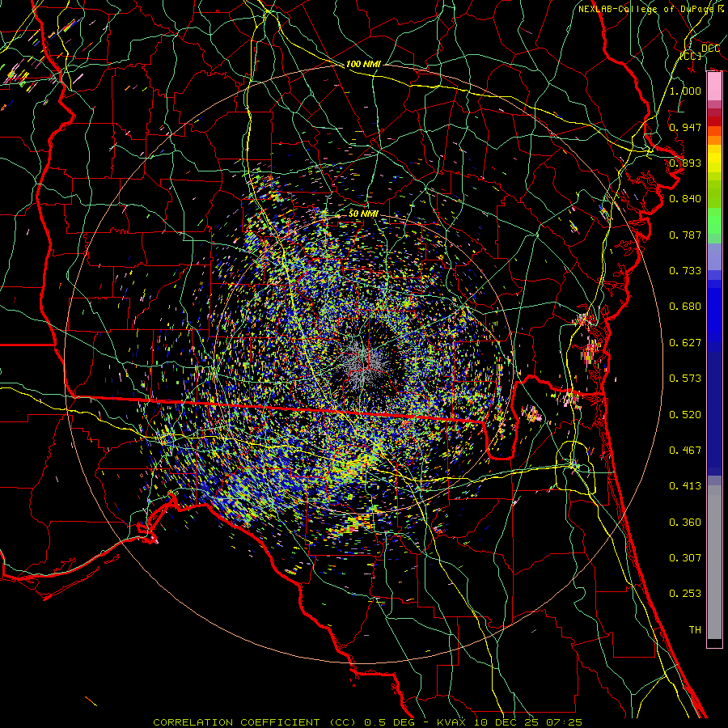
Task: Click the 0.787 legend value
Action: click(x=685, y=235)
